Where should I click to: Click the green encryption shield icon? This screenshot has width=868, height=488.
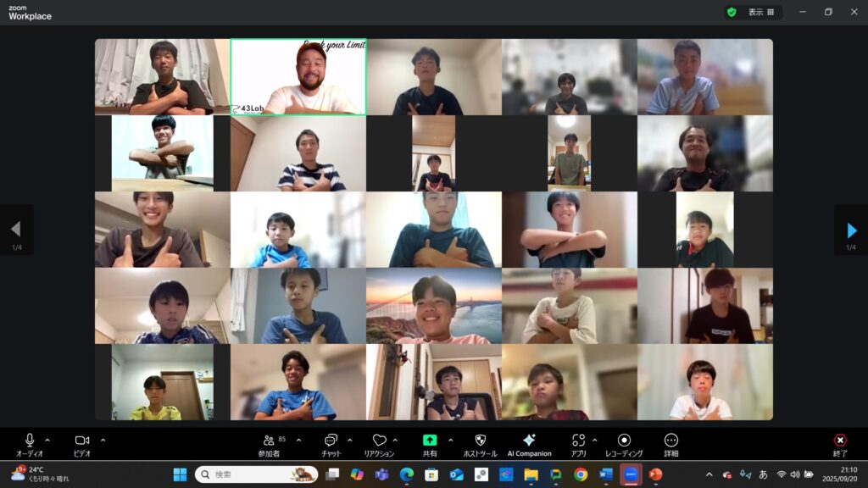click(x=731, y=12)
